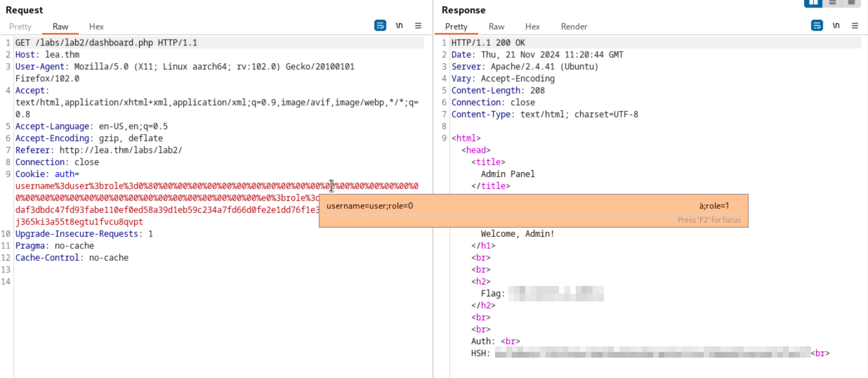Screen dimensions: 868x378
Task: Click the Host: lea.thm header line
Action: click(47, 55)
